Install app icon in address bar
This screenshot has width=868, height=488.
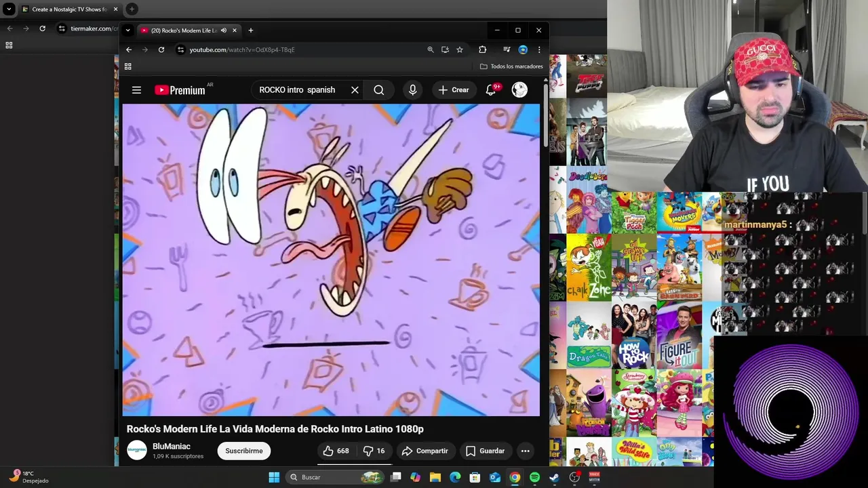tap(445, 49)
